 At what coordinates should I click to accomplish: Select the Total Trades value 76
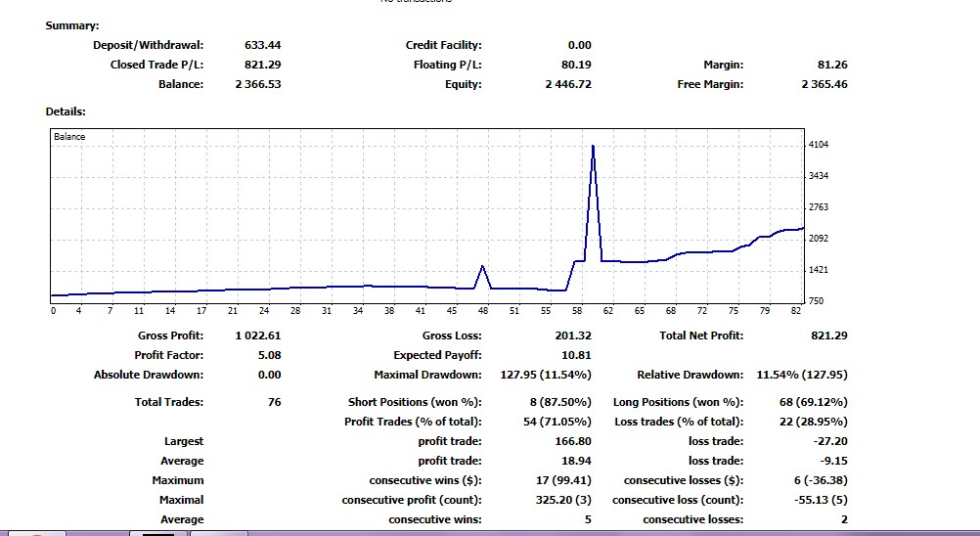(275, 402)
